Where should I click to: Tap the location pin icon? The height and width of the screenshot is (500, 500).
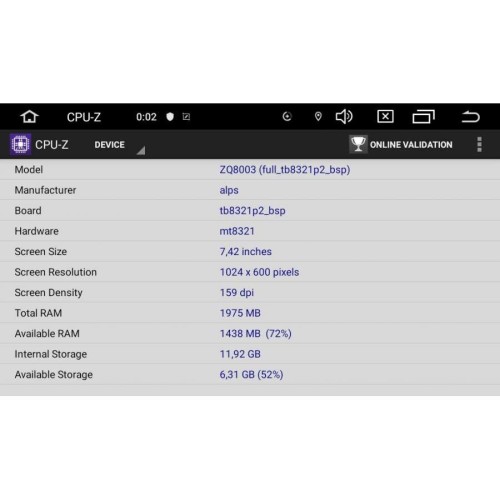click(318, 117)
